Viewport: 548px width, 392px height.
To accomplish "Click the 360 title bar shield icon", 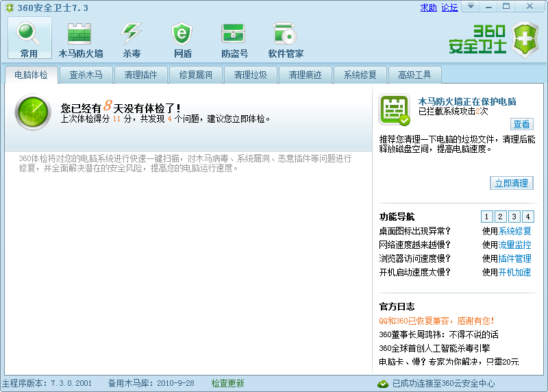I will [x=10, y=8].
